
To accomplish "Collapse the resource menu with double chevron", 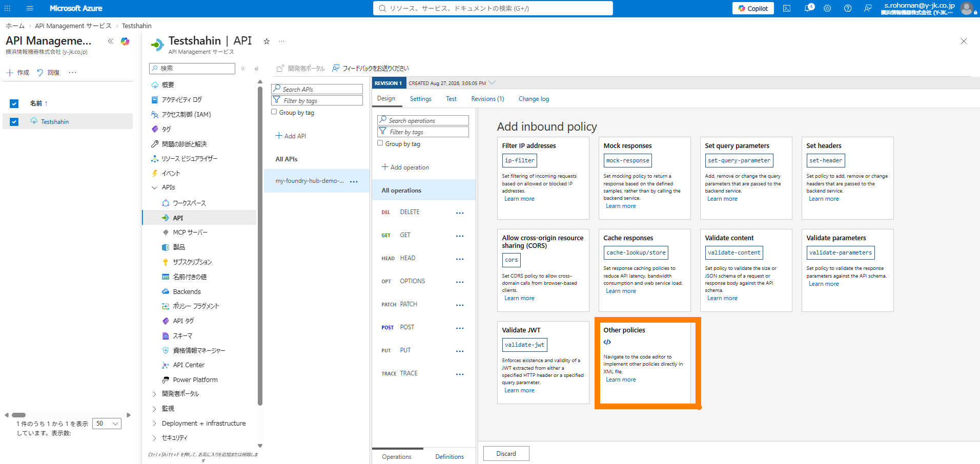I will [256, 69].
